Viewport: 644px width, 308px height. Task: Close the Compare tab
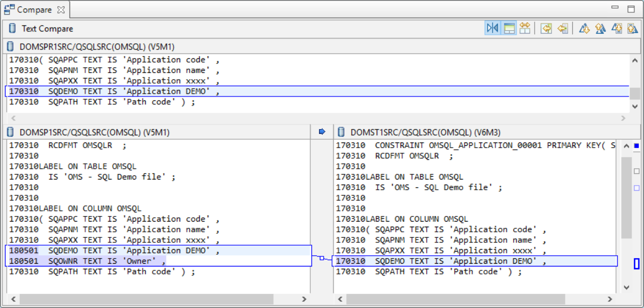(x=61, y=10)
